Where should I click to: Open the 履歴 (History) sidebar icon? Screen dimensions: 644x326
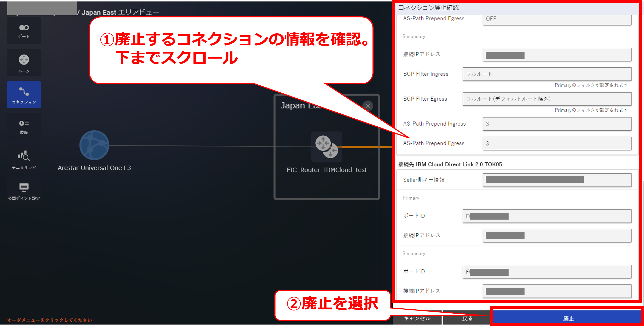tap(24, 127)
